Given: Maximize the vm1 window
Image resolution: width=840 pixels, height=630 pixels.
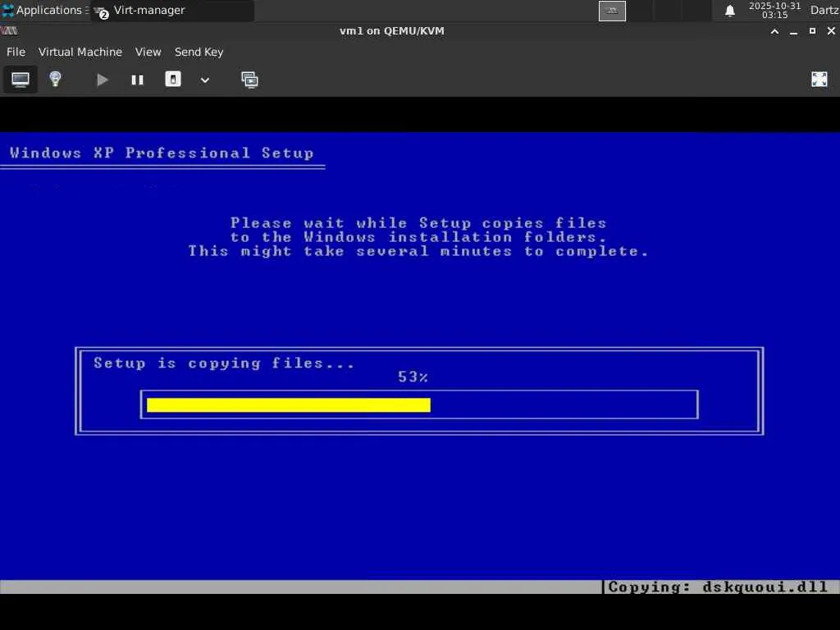Looking at the screenshot, I should (812, 31).
